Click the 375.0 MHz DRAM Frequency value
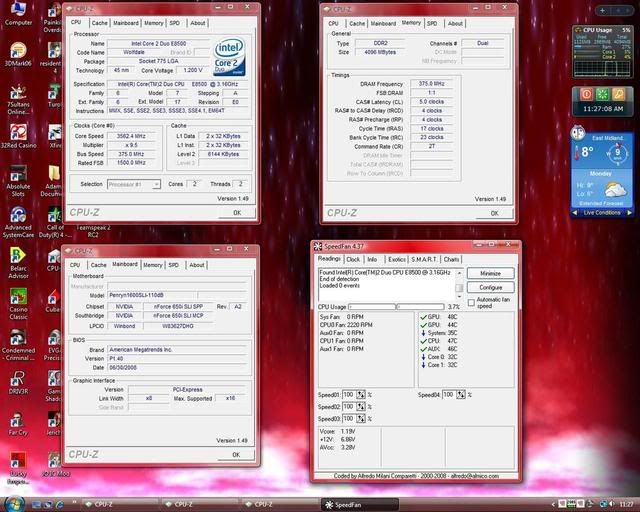 pos(431,84)
